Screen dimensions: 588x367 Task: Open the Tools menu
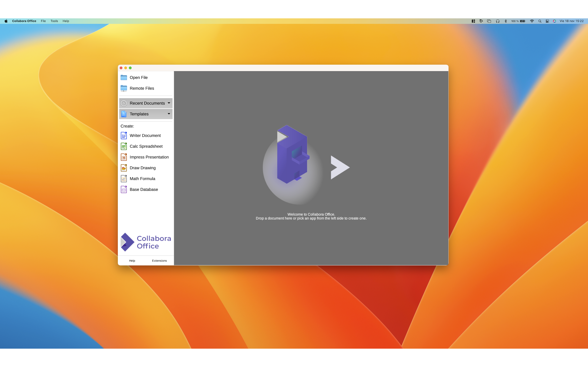(x=54, y=21)
